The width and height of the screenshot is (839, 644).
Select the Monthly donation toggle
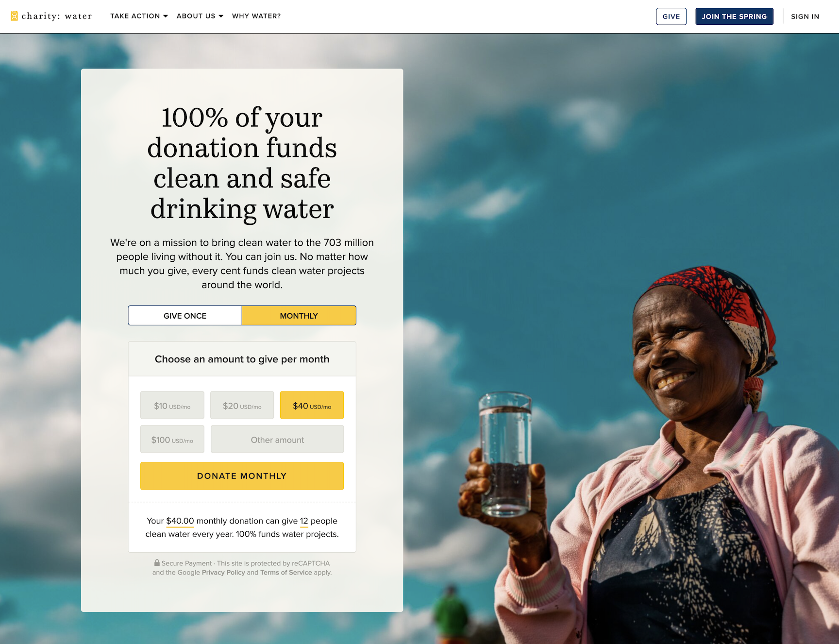tap(299, 316)
